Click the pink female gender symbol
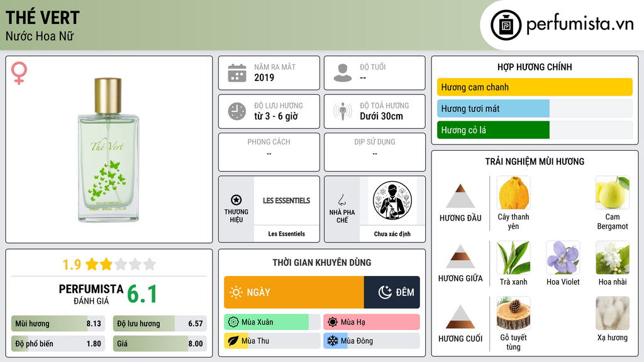This screenshot has height=362, width=644. click(x=19, y=73)
